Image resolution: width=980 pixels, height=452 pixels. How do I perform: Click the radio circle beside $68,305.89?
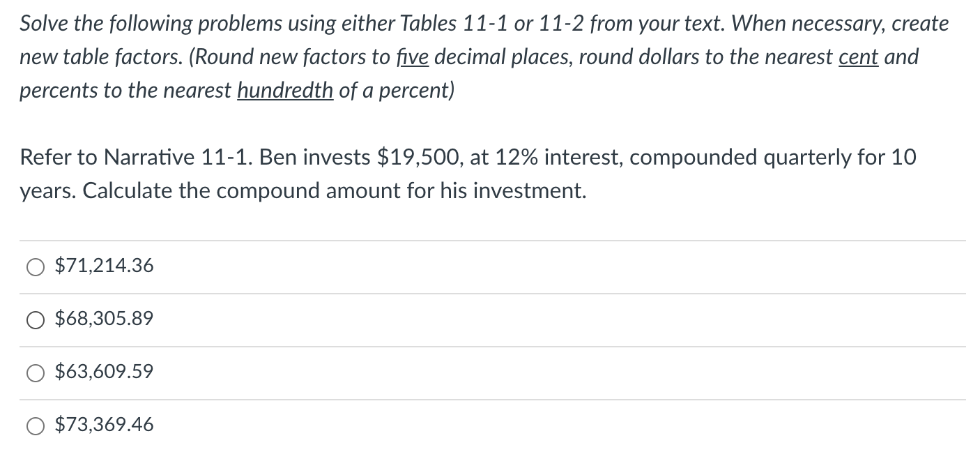tap(35, 319)
